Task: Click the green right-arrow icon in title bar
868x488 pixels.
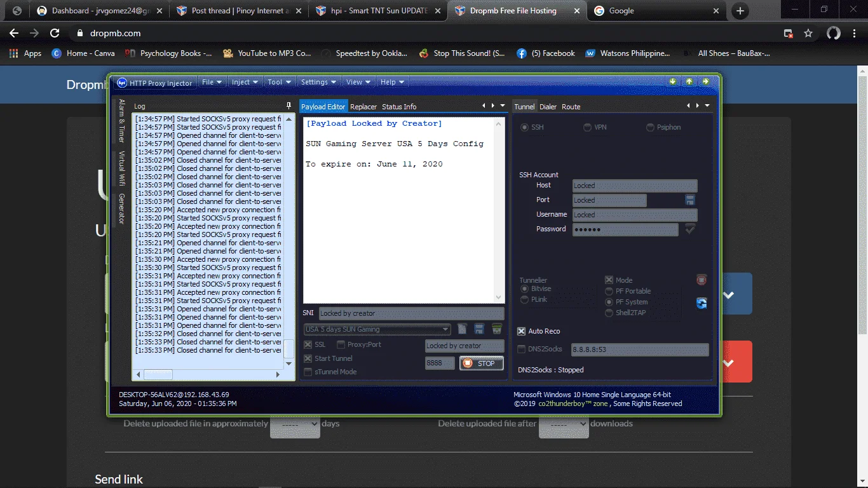Action: 706,81
